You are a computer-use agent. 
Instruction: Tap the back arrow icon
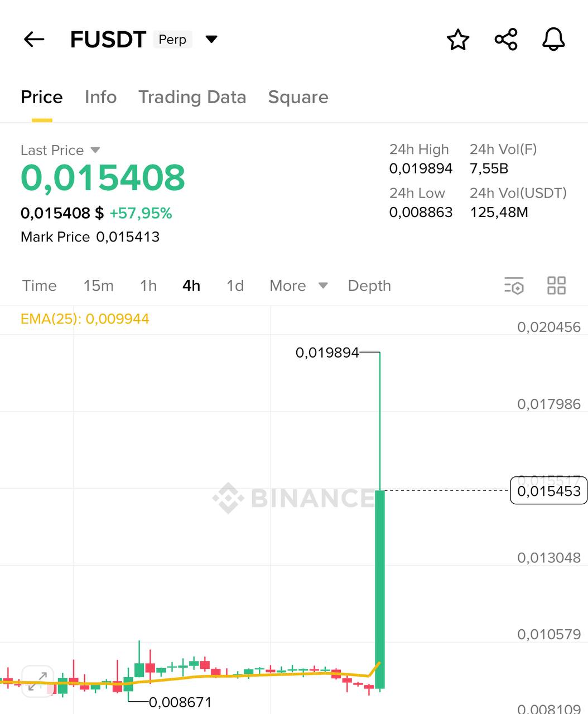pyautogui.click(x=34, y=39)
